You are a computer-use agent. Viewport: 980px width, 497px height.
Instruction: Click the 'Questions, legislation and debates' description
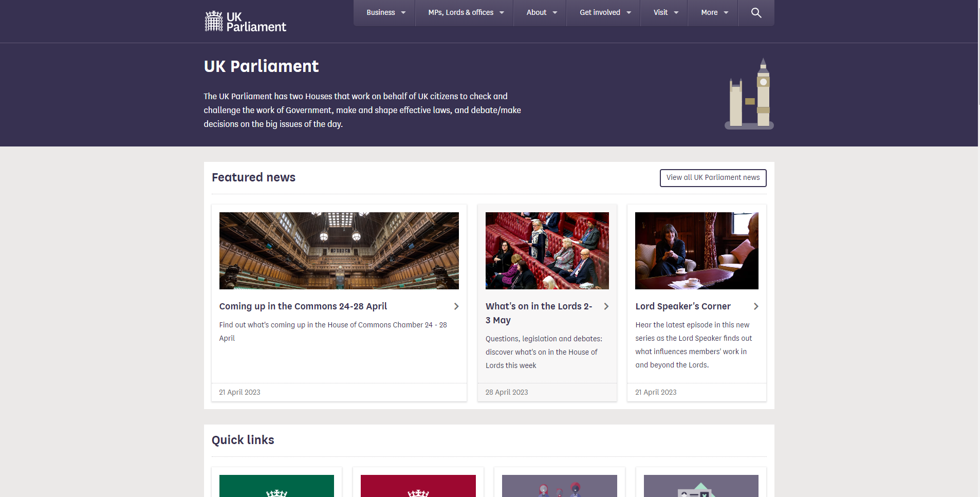(544, 352)
